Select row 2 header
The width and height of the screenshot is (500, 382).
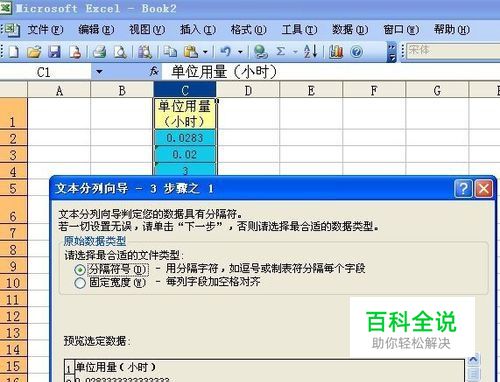13,138
